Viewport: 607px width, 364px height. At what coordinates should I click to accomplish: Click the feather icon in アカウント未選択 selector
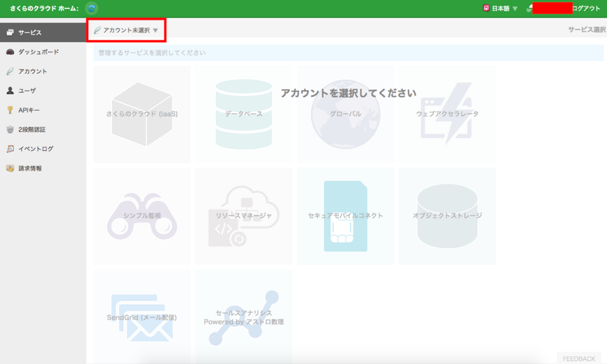click(x=97, y=30)
